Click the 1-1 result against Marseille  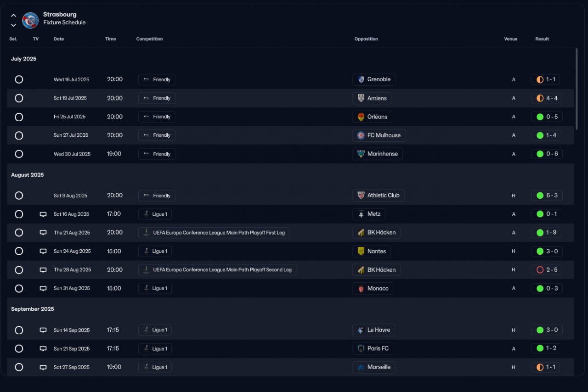pyautogui.click(x=546, y=367)
